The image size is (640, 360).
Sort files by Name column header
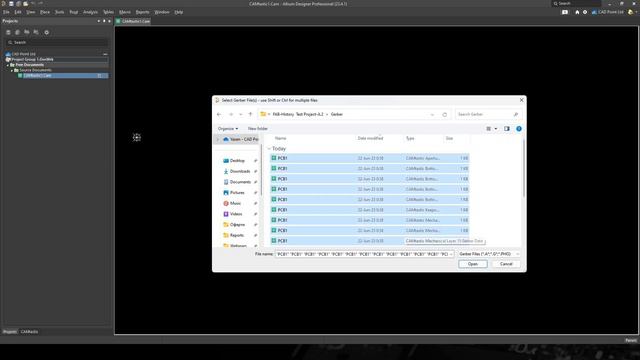coord(280,138)
